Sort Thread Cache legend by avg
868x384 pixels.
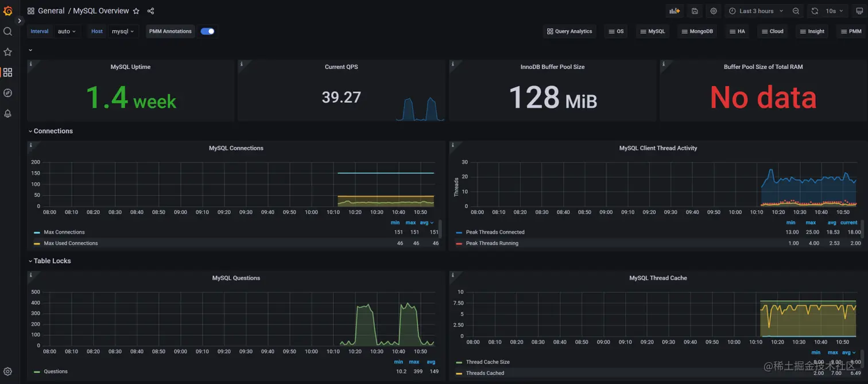pos(849,352)
